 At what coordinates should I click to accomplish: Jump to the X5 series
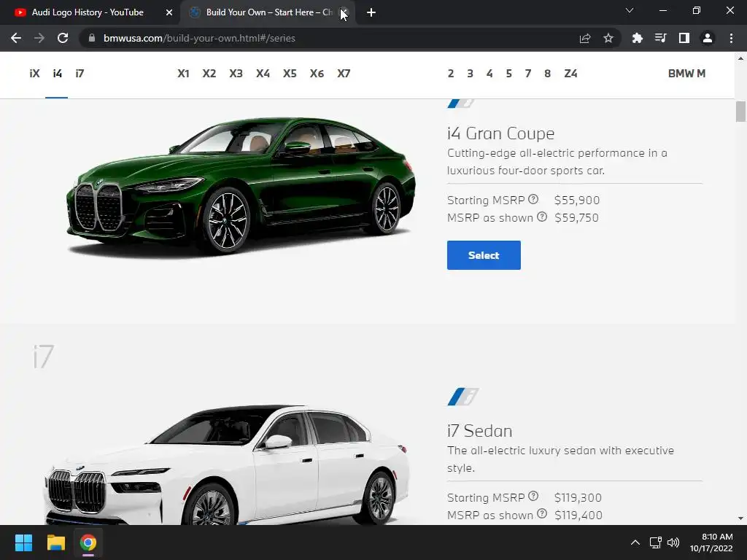290,74
